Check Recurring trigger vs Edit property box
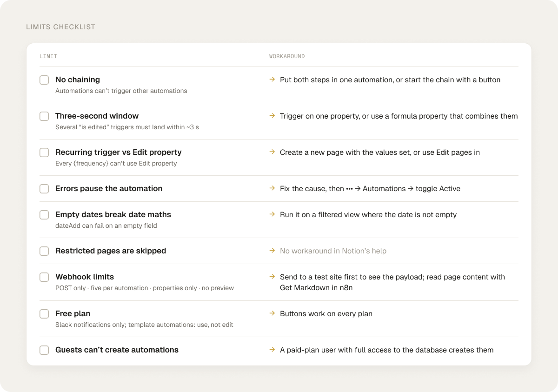Image resolution: width=558 pixels, height=392 pixels. click(x=44, y=153)
